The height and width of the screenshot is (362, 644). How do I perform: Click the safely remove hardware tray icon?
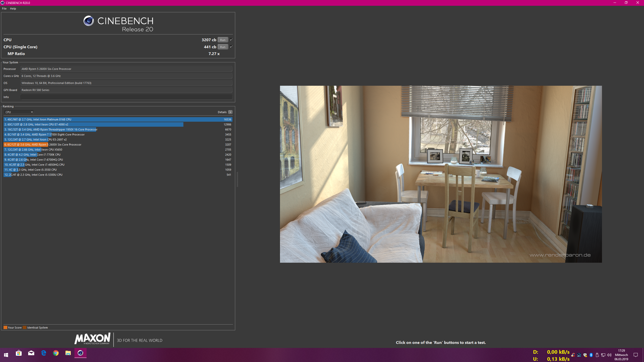coord(597,355)
